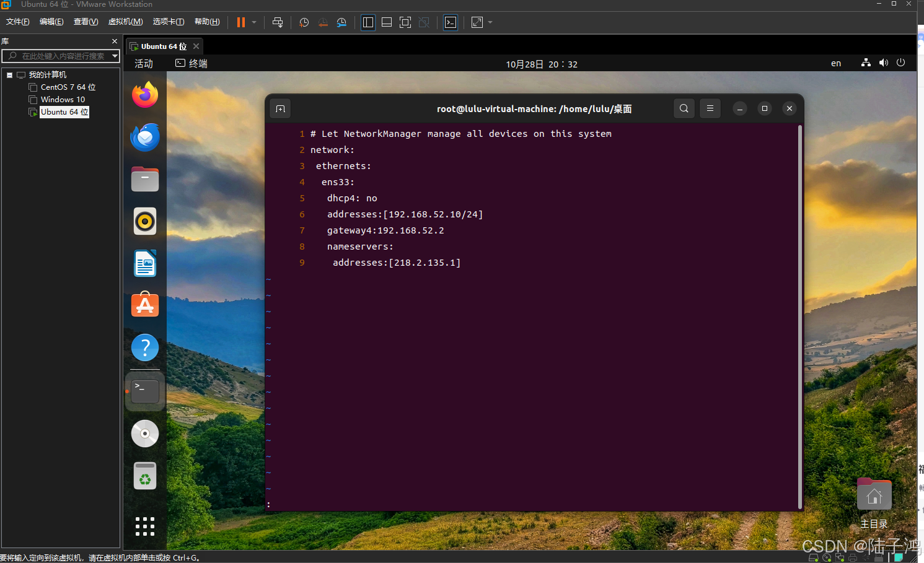
Task: Click the volume control in Ubuntu's top bar
Action: coord(882,63)
